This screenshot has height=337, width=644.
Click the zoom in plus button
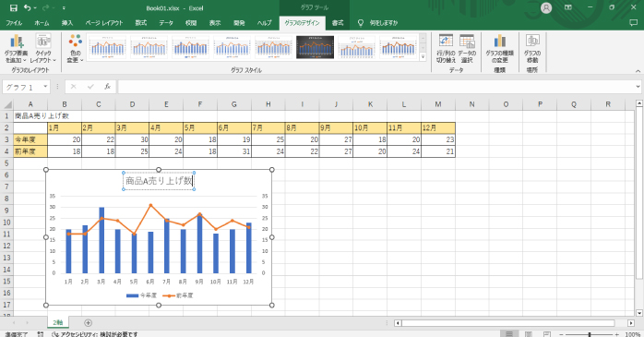pyautogui.click(x=616, y=334)
